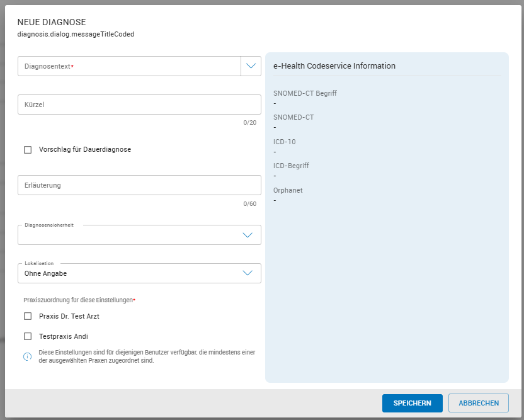Image resolution: width=524 pixels, height=420 pixels.
Task: Save the diagnosis with Speichern
Action: (412, 403)
